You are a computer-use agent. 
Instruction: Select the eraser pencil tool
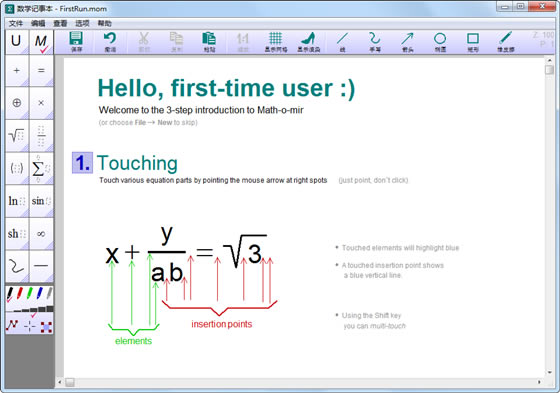pyautogui.click(x=506, y=41)
